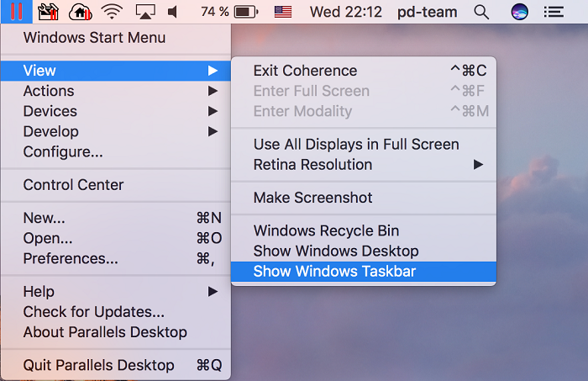This screenshot has width=588, height=381.
Task: Select Exit Coherence in View submenu
Action: [x=364, y=71]
